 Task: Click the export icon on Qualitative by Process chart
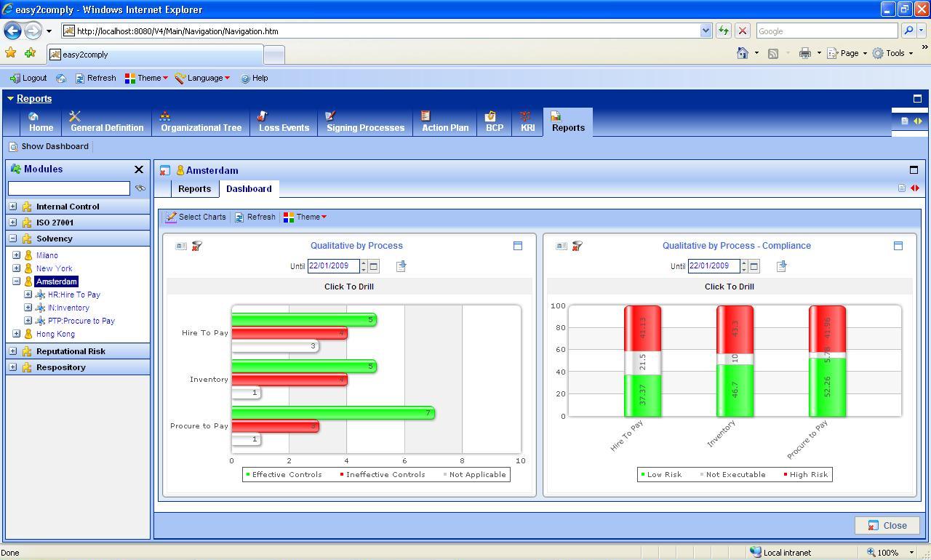401,266
